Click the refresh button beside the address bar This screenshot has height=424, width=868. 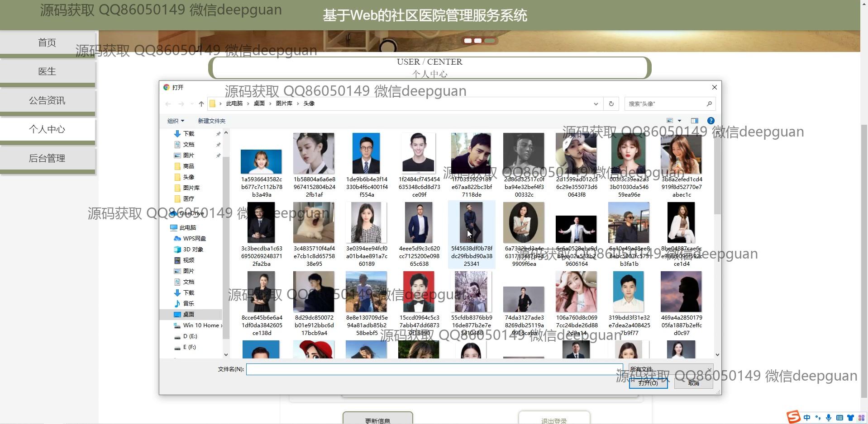(611, 104)
